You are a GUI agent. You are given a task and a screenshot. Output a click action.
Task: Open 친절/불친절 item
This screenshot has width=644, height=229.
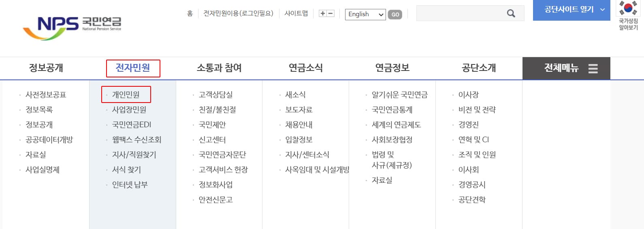tap(218, 110)
